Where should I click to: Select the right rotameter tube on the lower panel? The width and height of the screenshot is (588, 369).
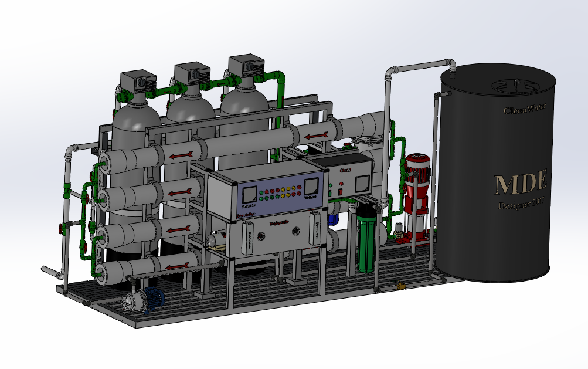tap(316, 228)
